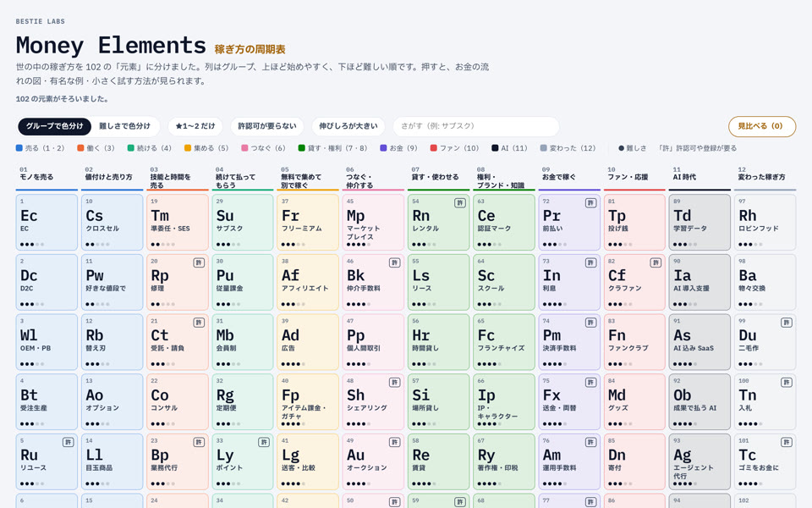Screen dimensions: 812x508
Task: Open the Co コンサル element card
Action: tap(177, 401)
